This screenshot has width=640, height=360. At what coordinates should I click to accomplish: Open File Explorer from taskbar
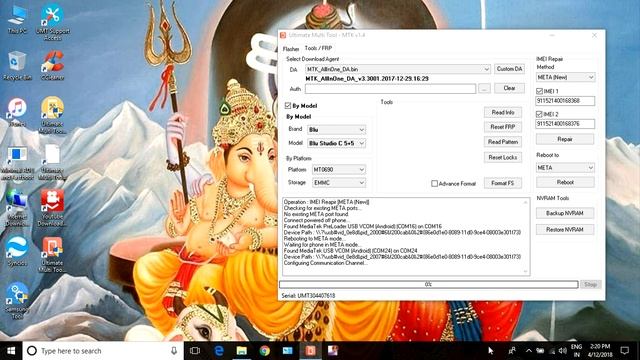click(x=242, y=351)
